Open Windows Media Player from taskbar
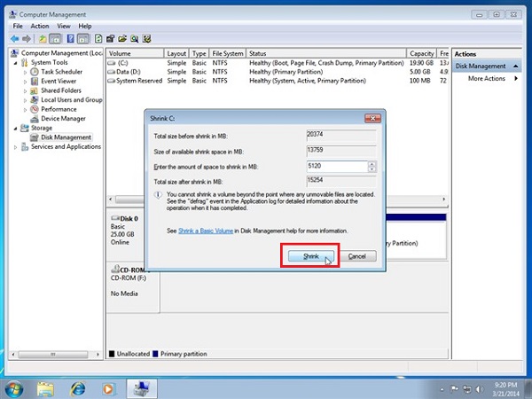The height and width of the screenshot is (399, 532). (x=108, y=388)
